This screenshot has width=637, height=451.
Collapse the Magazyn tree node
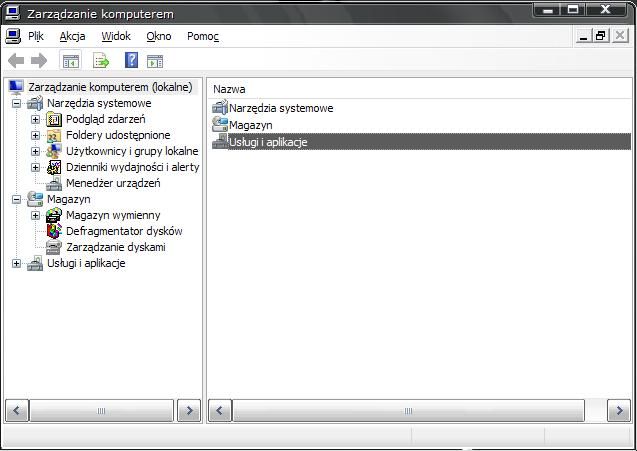(x=16, y=199)
